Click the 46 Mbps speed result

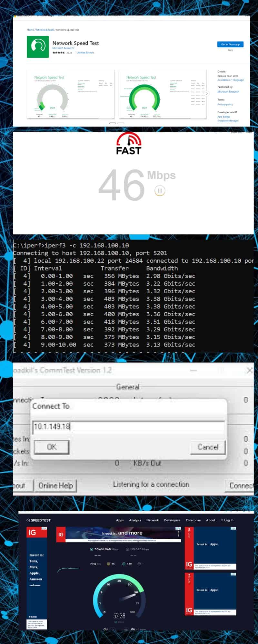[x=137, y=185]
